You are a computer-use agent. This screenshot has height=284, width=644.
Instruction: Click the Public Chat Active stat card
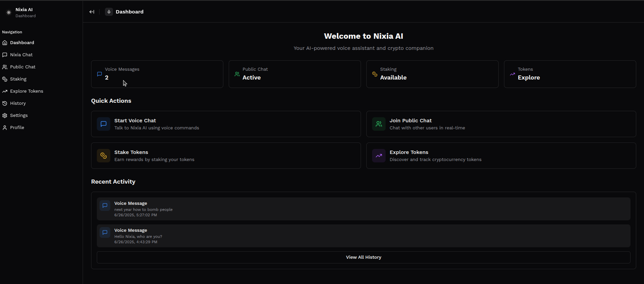pos(295,74)
